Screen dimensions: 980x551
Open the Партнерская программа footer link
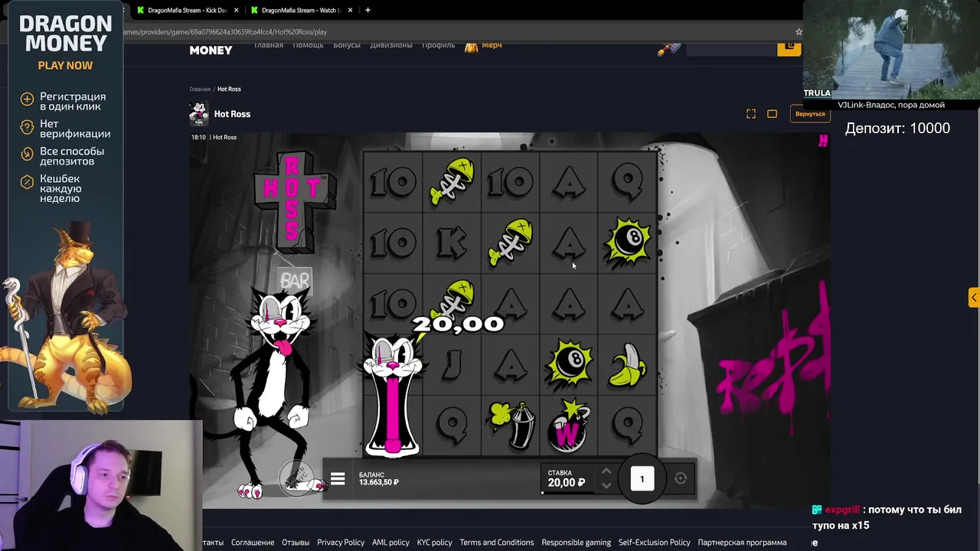(742, 543)
